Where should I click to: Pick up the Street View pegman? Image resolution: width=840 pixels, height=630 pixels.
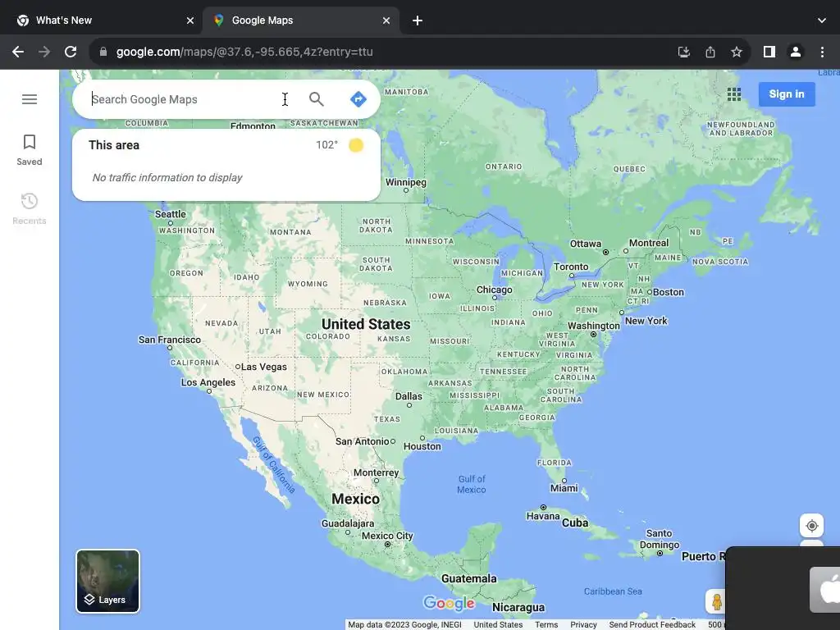(x=716, y=601)
